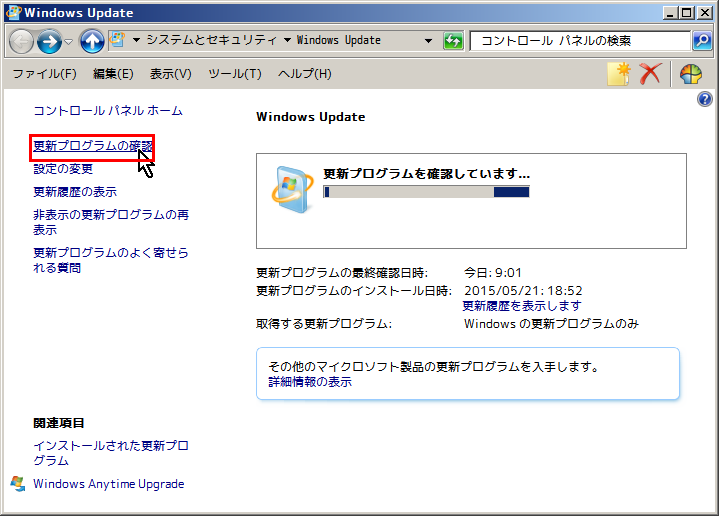The height and width of the screenshot is (516, 719).
Task: Click the new note star toolbar icon
Action: [619, 74]
